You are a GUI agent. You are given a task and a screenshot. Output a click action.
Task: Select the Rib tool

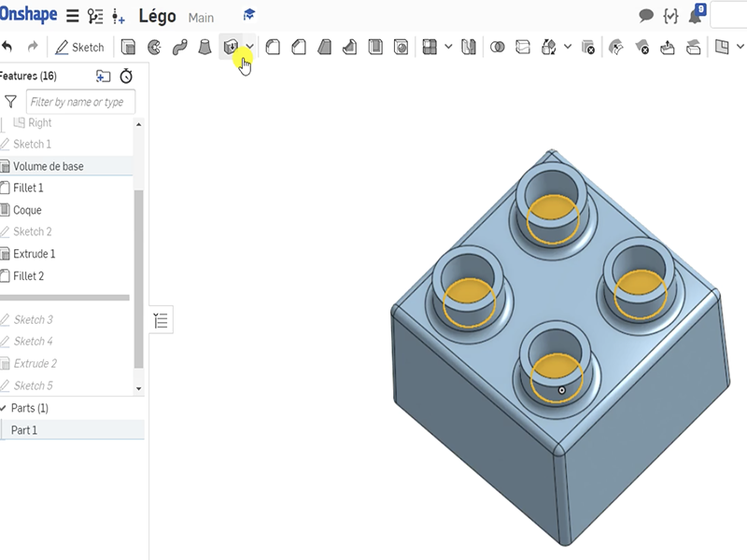coord(350,48)
